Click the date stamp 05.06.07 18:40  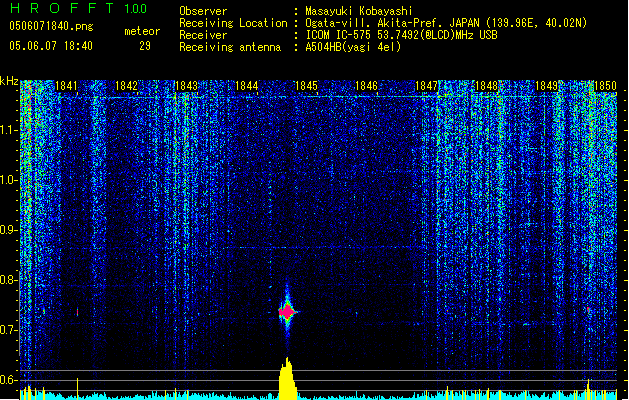51,46
